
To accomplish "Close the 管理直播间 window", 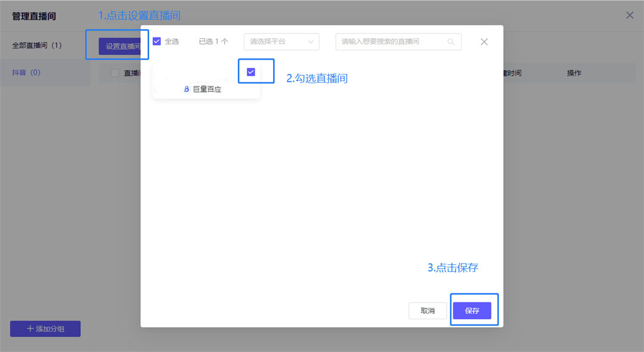I will coord(630,15).
